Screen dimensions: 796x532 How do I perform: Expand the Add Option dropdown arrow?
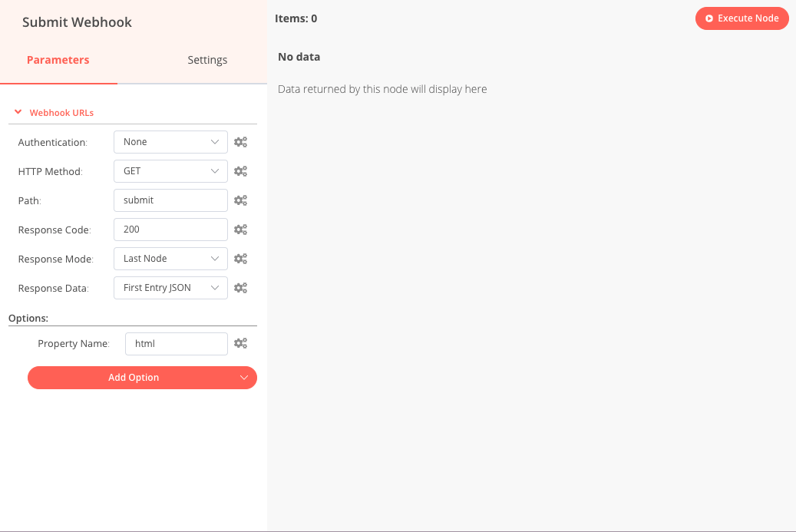coord(244,377)
